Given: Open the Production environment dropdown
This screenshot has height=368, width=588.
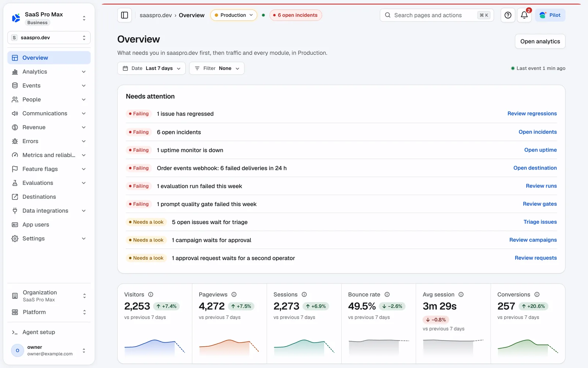Looking at the screenshot, I should click(x=234, y=15).
